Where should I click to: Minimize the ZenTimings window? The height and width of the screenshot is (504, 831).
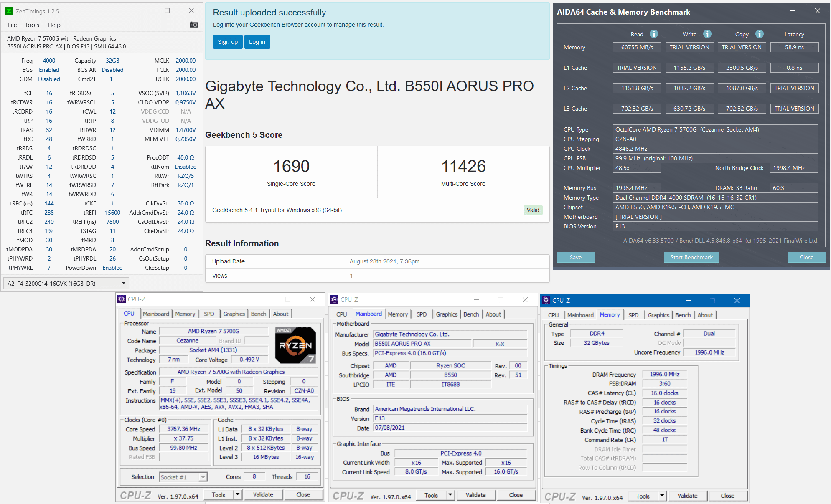[143, 10]
